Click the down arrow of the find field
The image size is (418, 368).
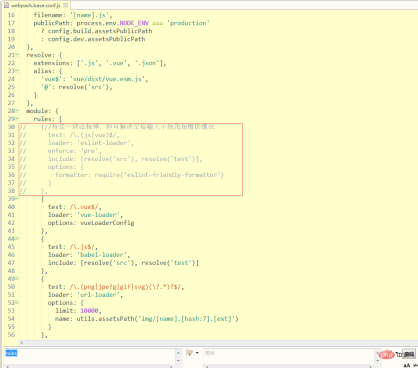point(178,360)
